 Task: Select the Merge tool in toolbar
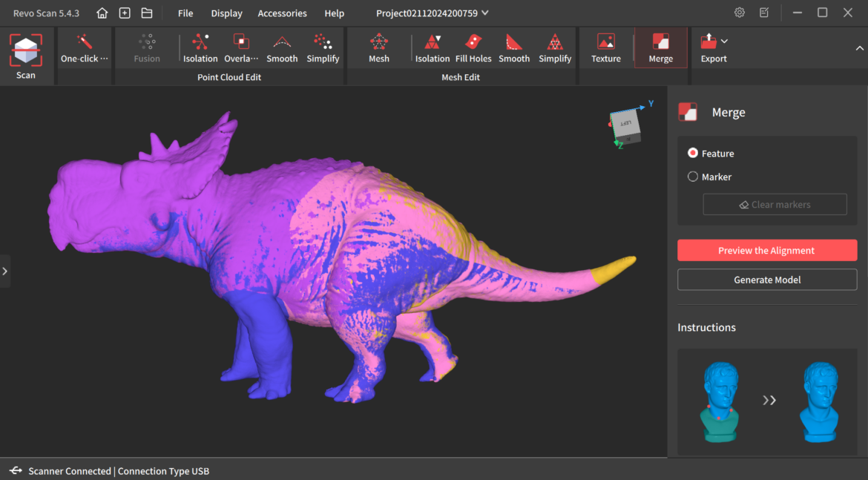[x=660, y=48]
